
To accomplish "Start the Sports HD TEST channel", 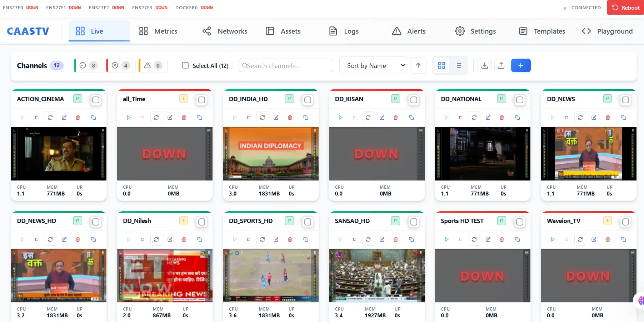I will (x=446, y=239).
